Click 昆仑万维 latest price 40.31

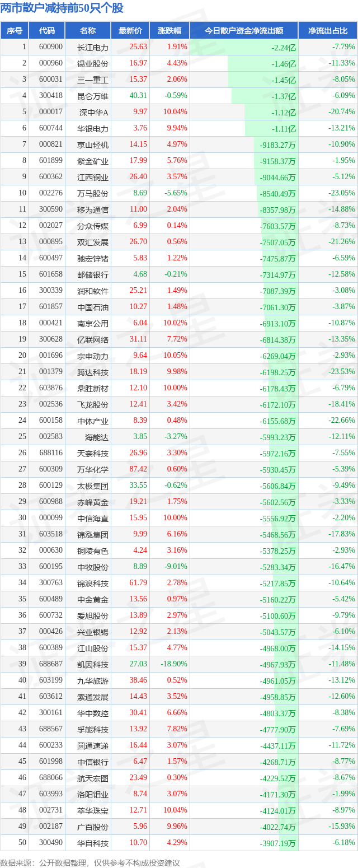pyautogui.click(x=138, y=96)
